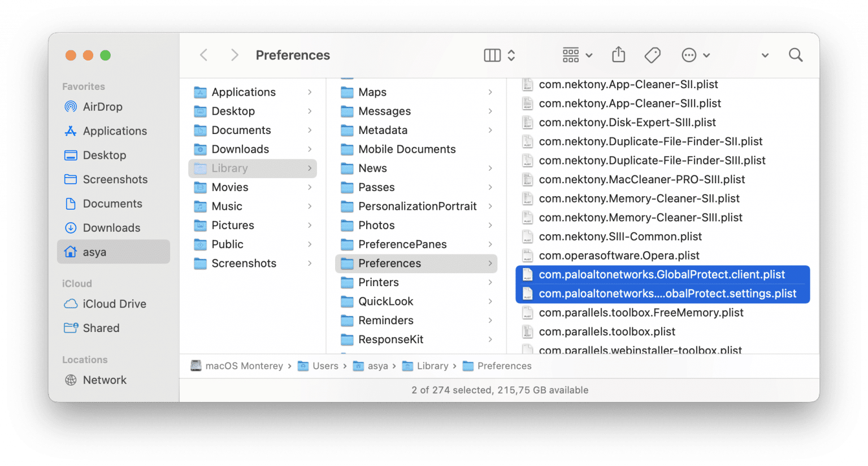868x466 pixels.
Task: Open the view style chevron beside column view
Action: point(510,55)
